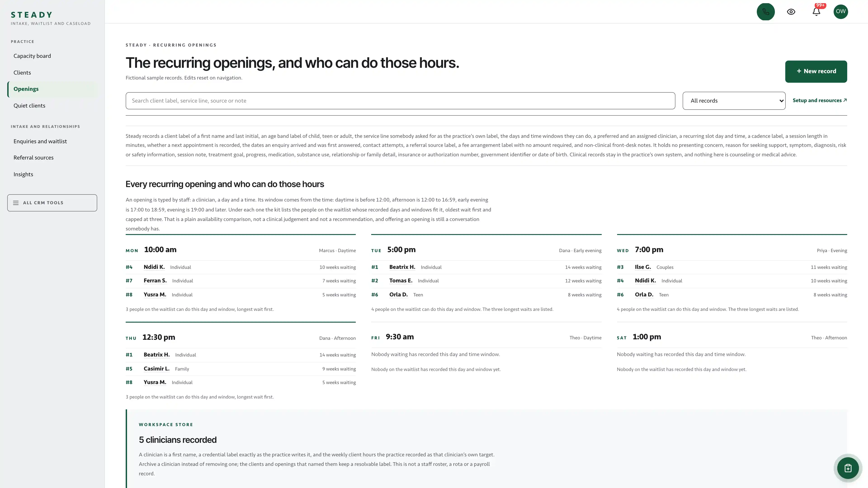The width and height of the screenshot is (868, 488).
Task: Click 11 weeks waiting for Ilse G.
Action: point(829,267)
